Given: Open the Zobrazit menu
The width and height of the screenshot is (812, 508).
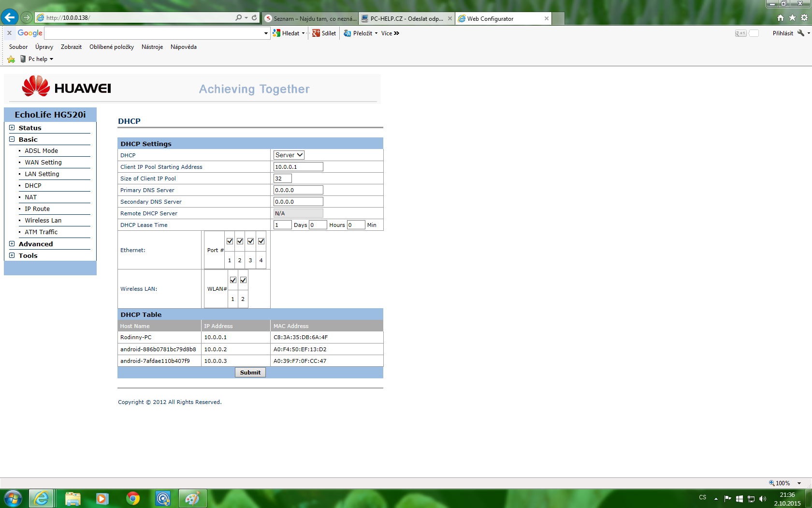Looking at the screenshot, I should pyautogui.click(x=71, y=47).
